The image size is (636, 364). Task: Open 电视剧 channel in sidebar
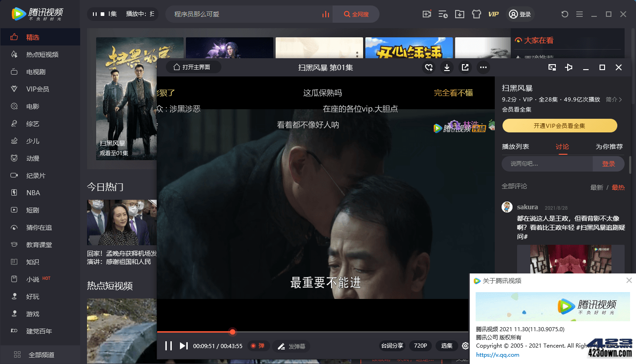40,72
